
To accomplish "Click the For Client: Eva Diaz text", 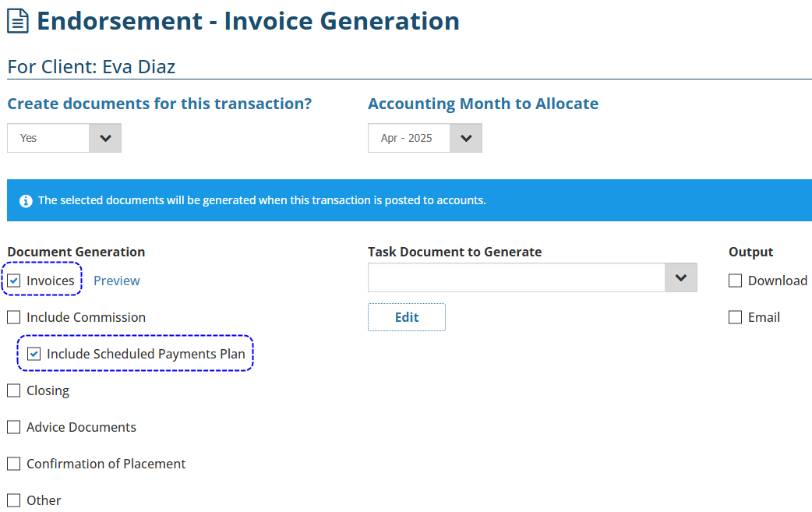I will pyautogui.click(x=91, y=67).
